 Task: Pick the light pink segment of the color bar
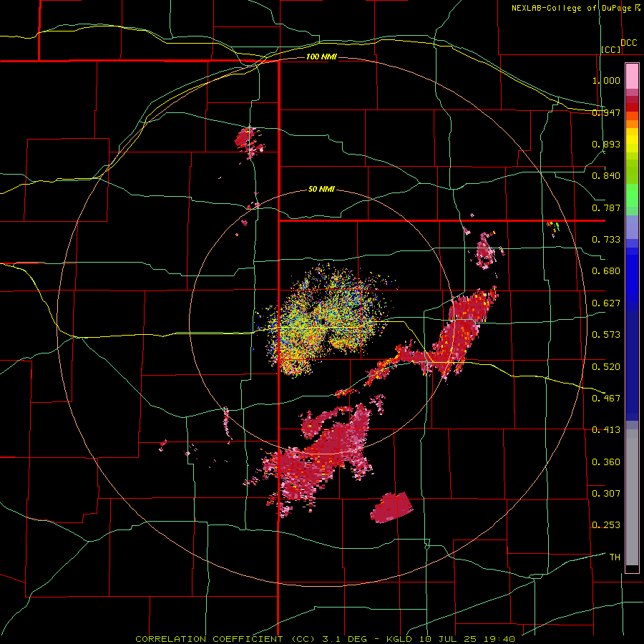click(632, 77)
